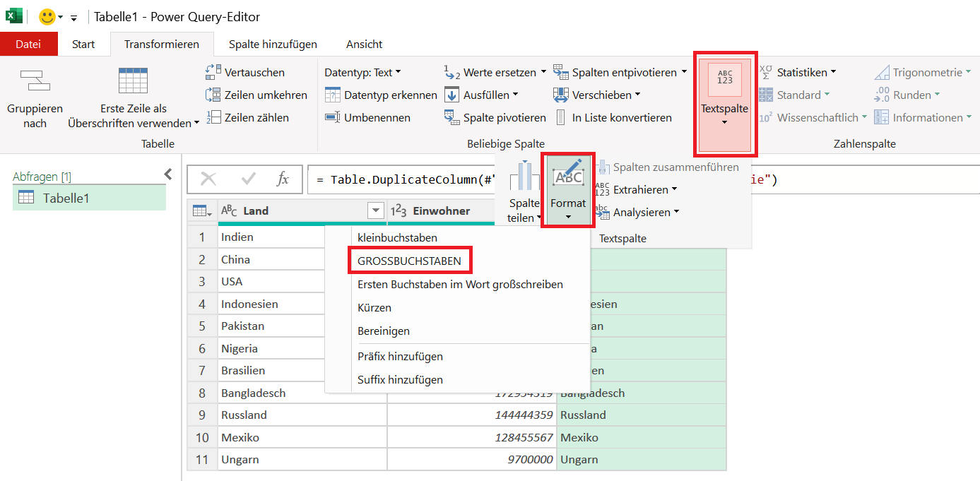Open the quick access toolbar customize arrow
This screenshot has height=481, width=980.
tap(73, 18)
